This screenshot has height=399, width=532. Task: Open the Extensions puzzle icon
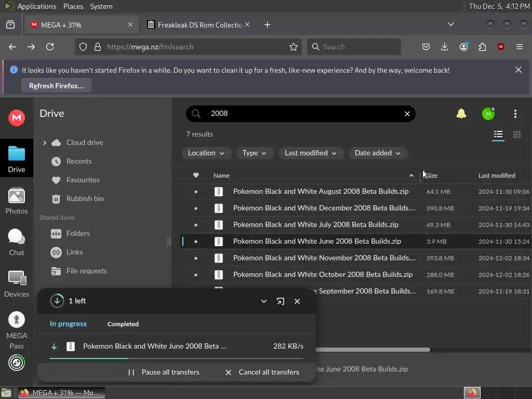click(482, 47)
